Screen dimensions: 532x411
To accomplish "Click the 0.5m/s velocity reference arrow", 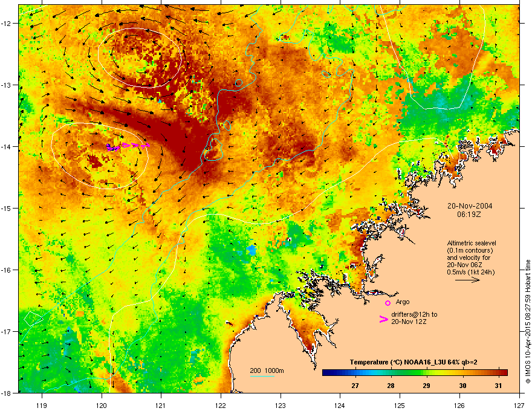I will tap(467, 280).
